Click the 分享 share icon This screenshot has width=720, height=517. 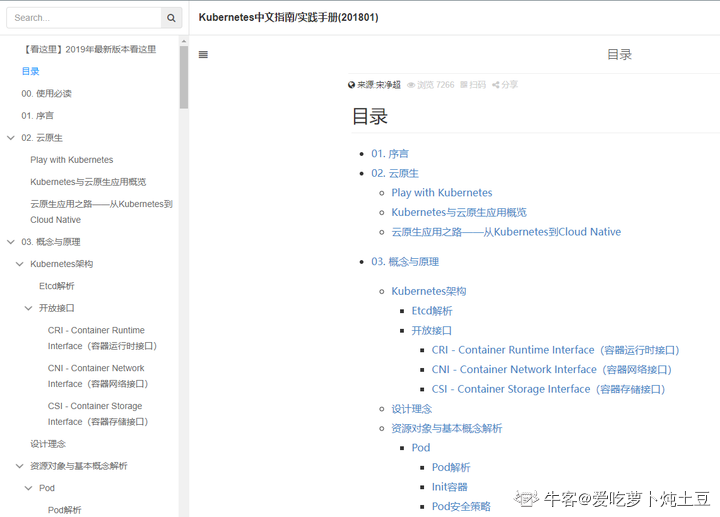495,85
